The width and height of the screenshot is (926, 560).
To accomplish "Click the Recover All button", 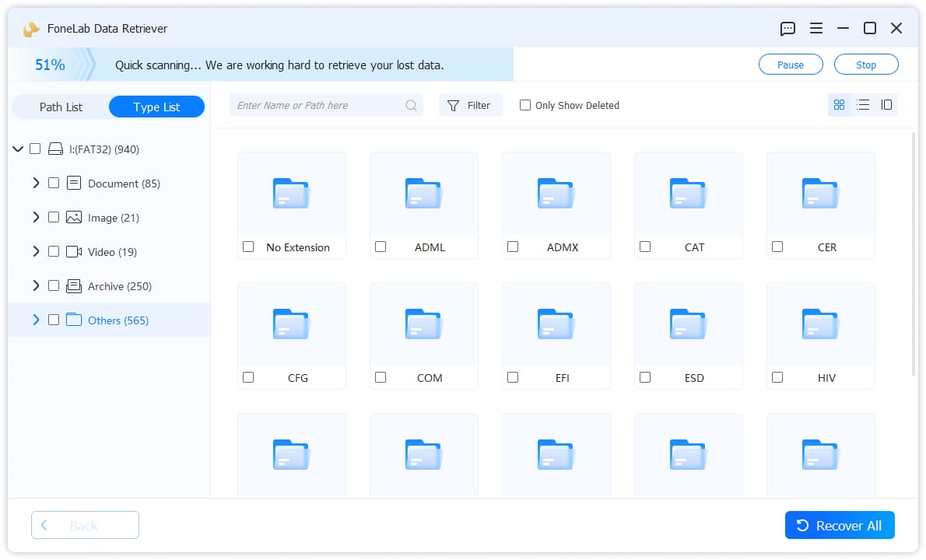I will pyautogui.click(x=839, y=525).
